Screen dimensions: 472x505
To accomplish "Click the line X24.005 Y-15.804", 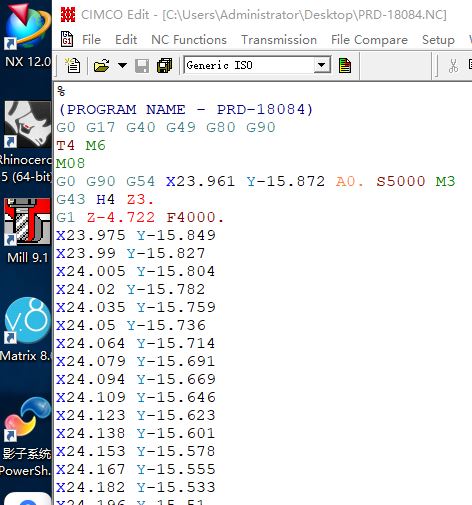I will (x=136, y=271).
